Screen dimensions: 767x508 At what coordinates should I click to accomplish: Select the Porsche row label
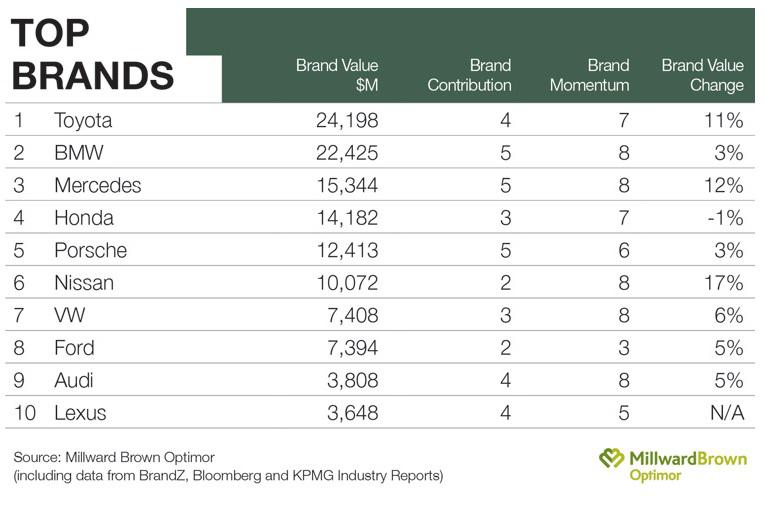(89, 250)
